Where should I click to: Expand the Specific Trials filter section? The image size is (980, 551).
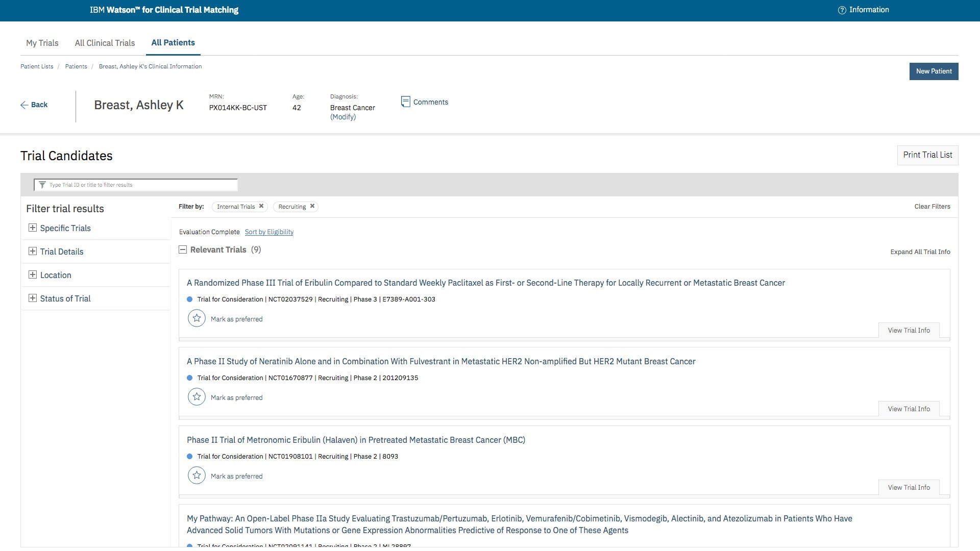33,228
